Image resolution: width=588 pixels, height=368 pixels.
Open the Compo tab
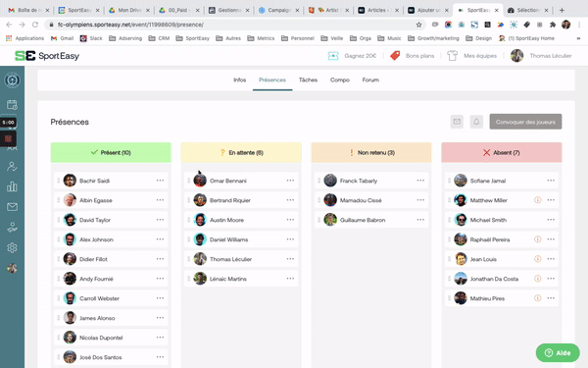(x=340, y=80)
